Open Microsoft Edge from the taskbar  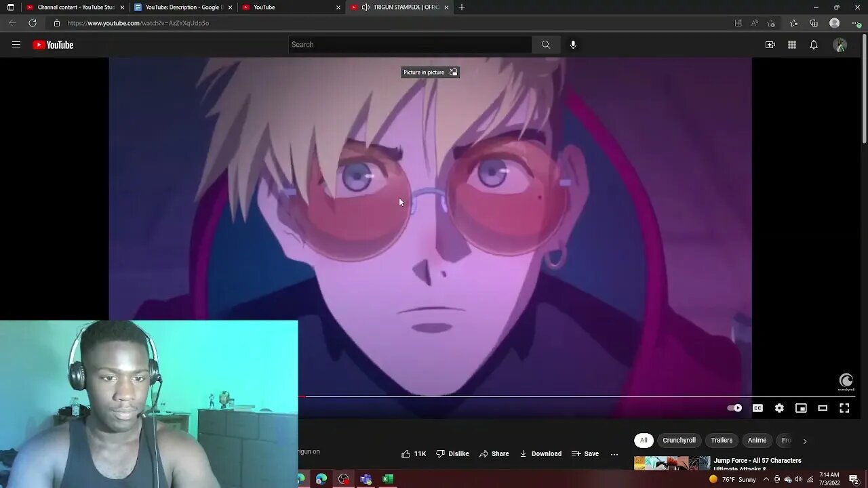(321, 479)
